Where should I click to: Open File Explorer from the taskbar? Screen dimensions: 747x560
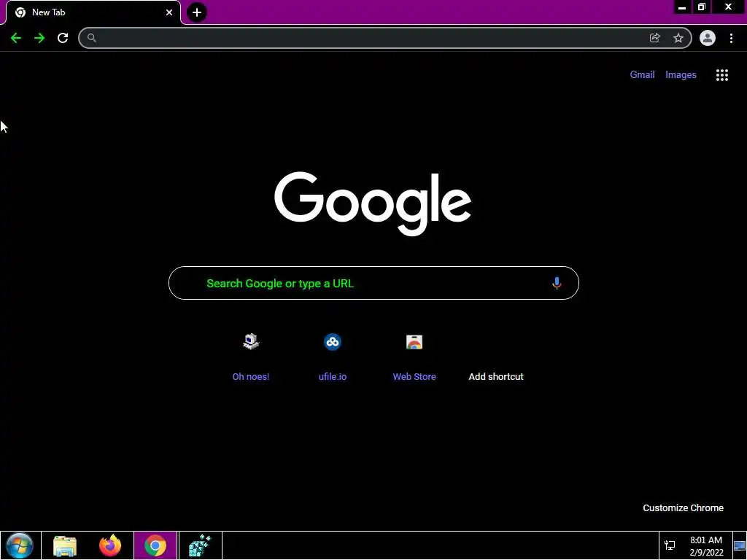coord(65,545)
